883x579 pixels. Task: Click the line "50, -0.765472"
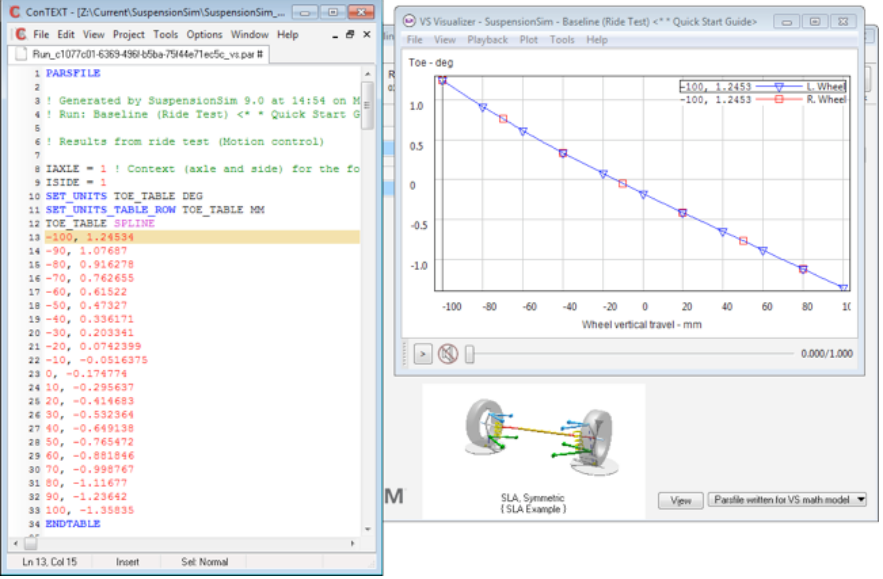90,442
